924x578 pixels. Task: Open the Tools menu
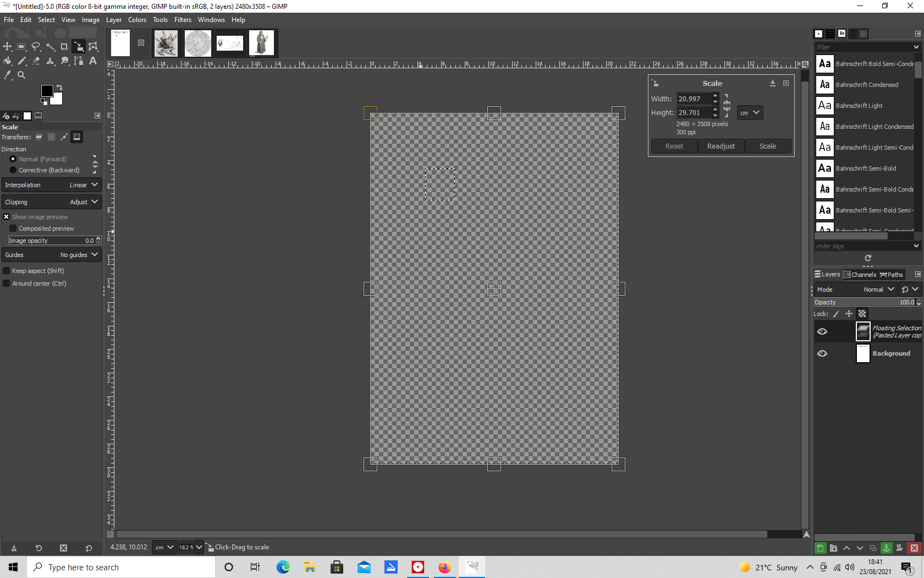pos(160,20)
